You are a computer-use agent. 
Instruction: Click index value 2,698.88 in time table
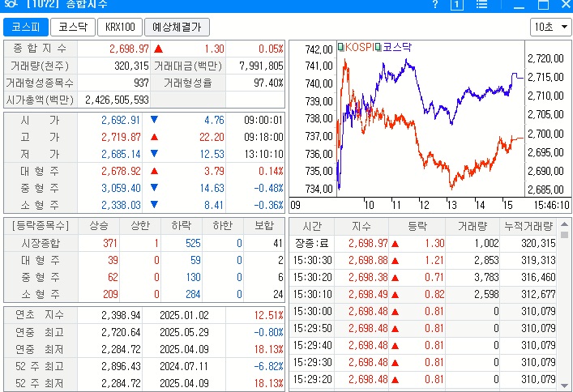(x=368, y=261)
